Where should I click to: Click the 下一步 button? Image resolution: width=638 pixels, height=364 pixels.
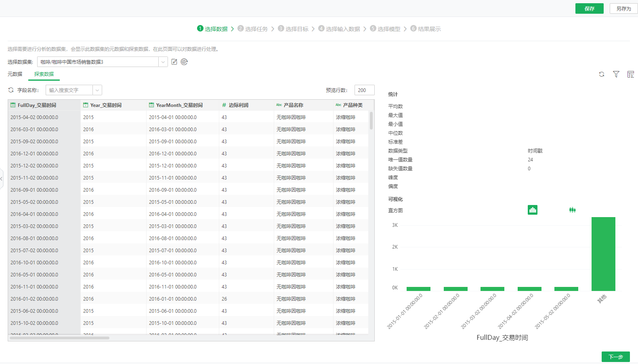(616, 357)
